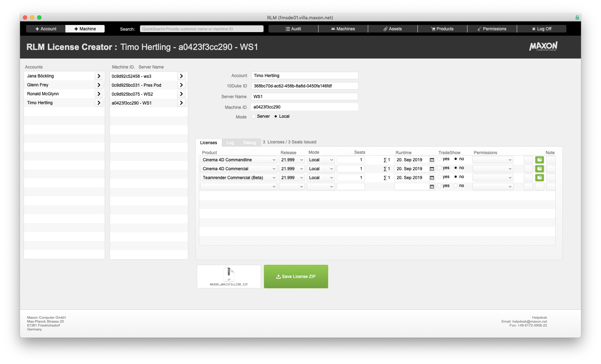
Task: Switch to the Log tab
Action: click(230, 143)
